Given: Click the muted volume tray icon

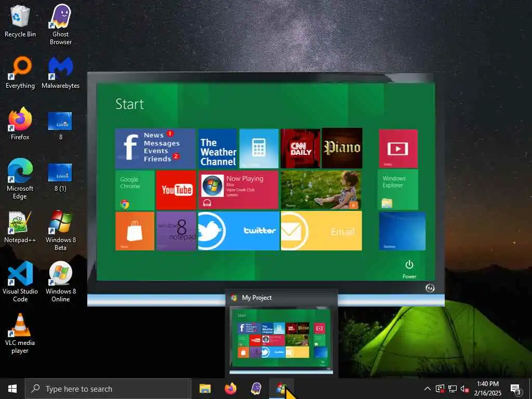Looking at the screenshot, I should pyautogui.click(x=465, y=389).
